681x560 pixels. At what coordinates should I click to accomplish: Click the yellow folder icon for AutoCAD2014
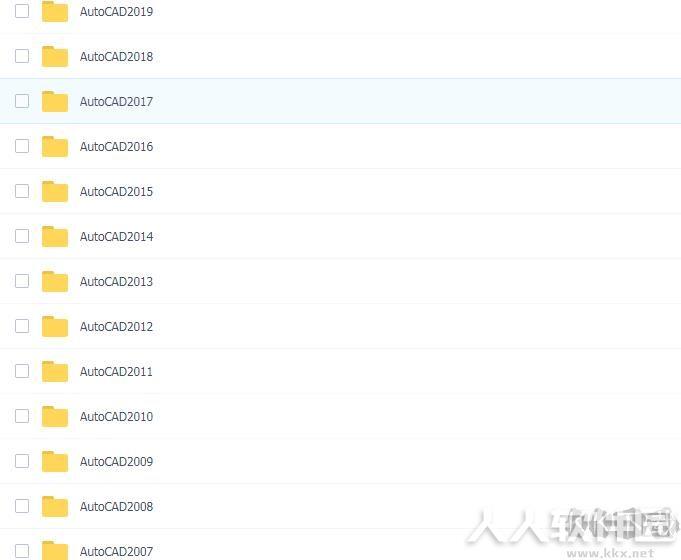coord(55,236)
